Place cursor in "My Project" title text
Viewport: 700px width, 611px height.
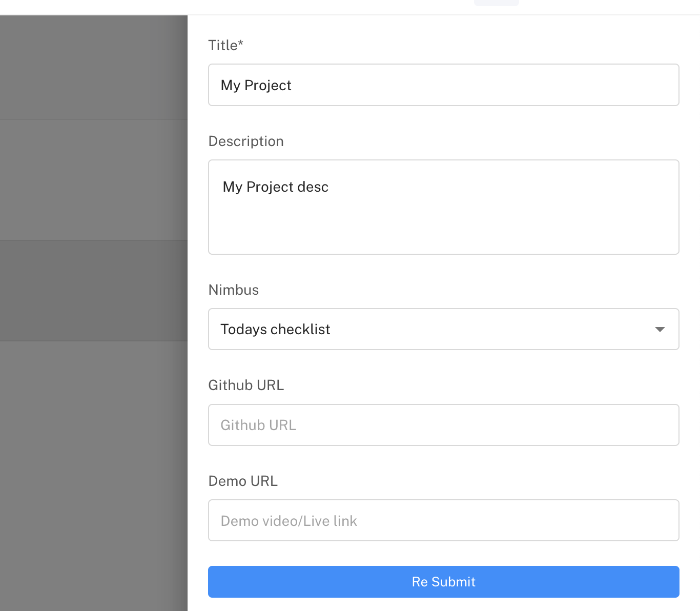tap(256, 85)
